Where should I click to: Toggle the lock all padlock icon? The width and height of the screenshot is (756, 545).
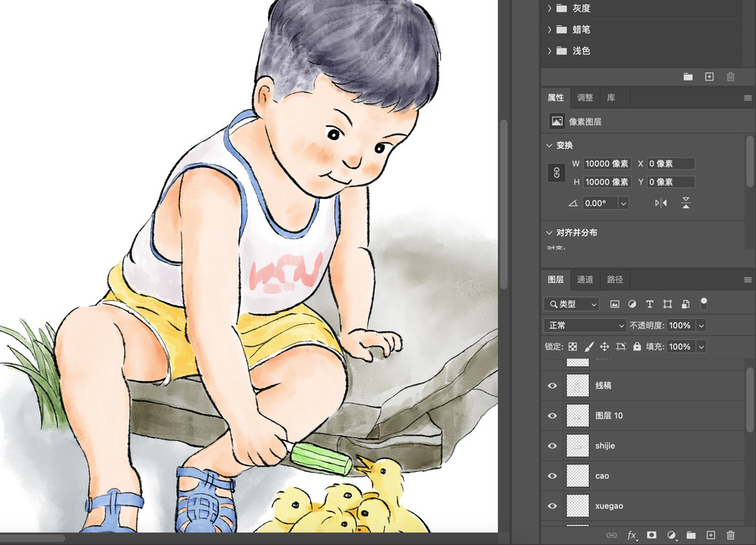(x=637, y=347)
